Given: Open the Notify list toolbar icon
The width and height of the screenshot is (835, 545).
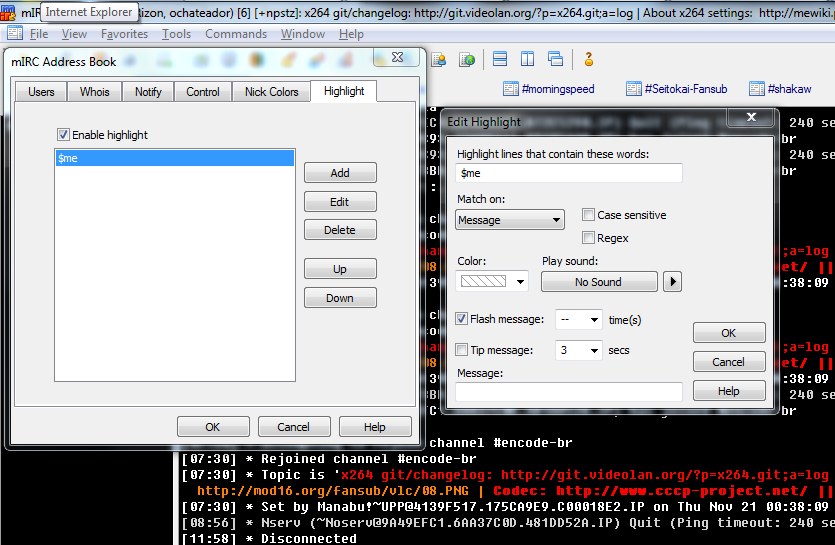Looking at the screenshot, I should 439,60.
